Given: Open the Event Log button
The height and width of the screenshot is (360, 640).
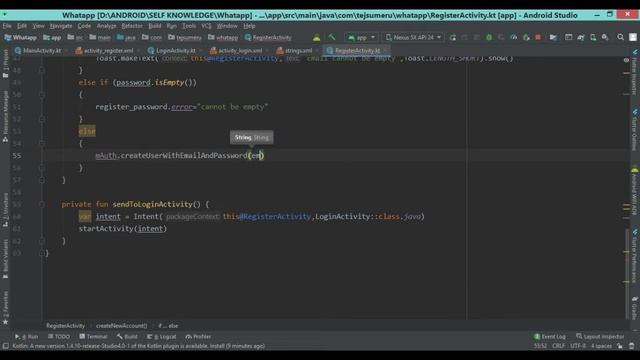Looking at the screenshot, I should click(550, 337).
